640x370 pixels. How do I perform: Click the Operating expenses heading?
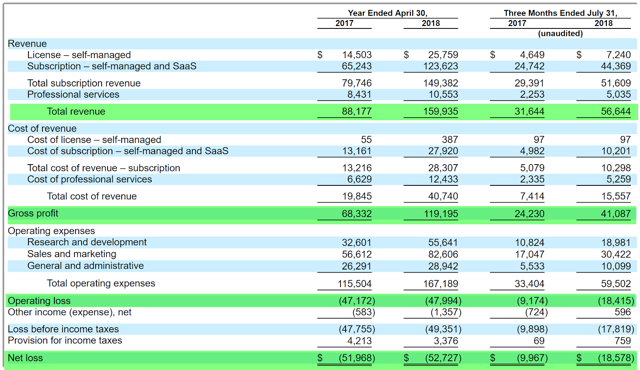pos(51,231)
